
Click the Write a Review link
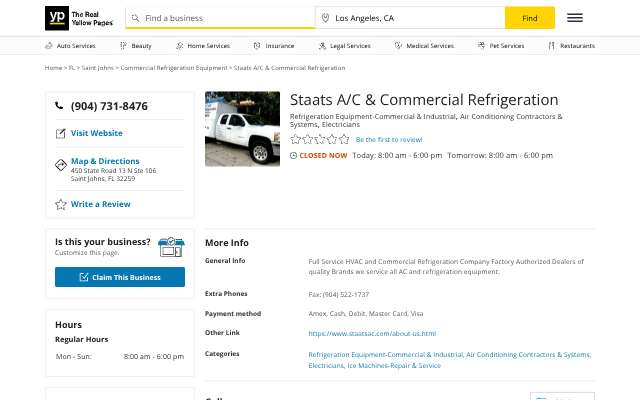coord(100,204)
